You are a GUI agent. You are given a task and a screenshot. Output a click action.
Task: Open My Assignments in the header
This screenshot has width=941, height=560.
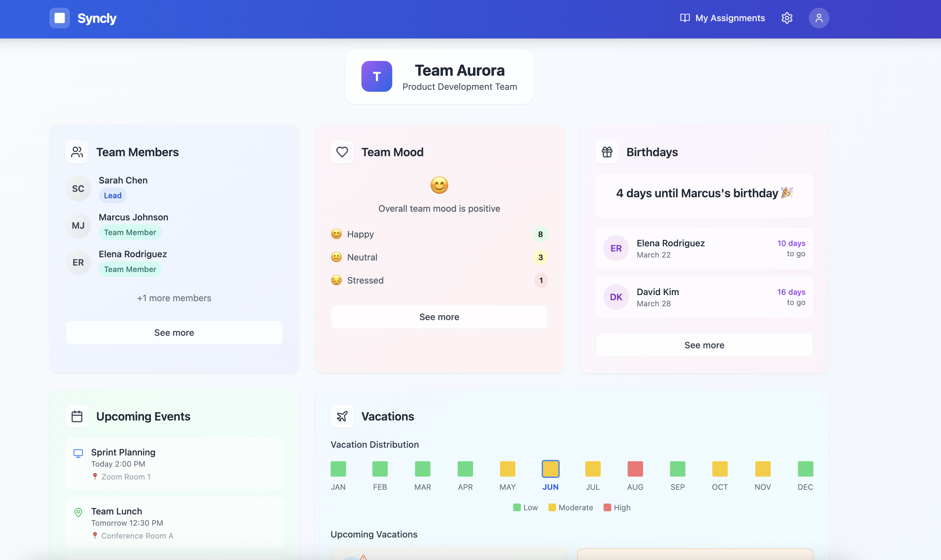(x=722, y=18)
